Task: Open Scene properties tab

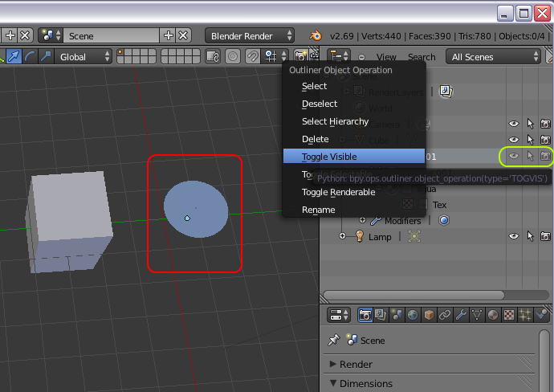Action: pos(397,315)
